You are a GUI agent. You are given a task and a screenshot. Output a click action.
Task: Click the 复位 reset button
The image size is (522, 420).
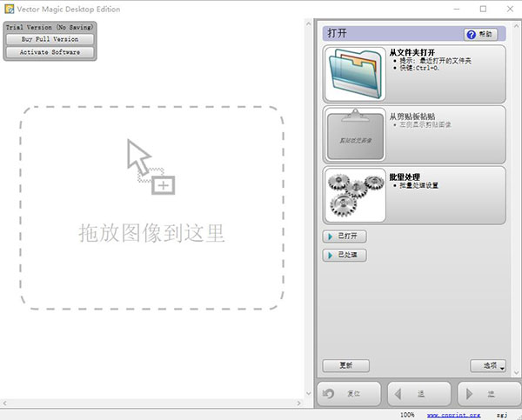point(349,394)
